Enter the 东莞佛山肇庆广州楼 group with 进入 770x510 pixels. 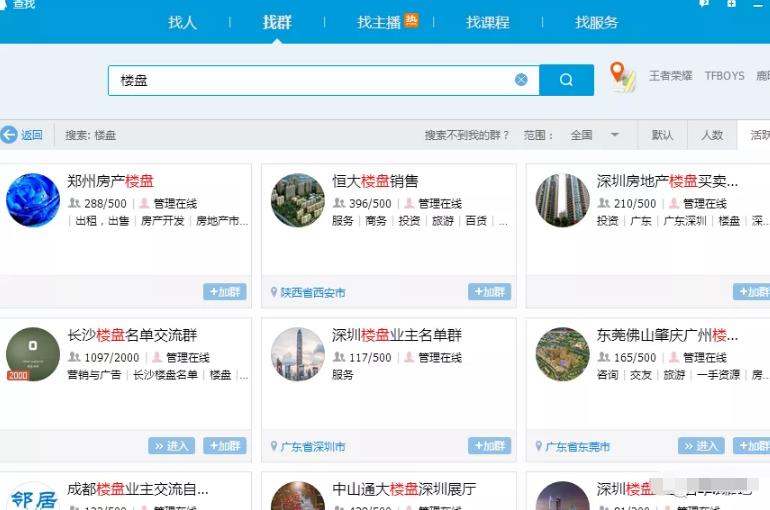coord(701,446)
